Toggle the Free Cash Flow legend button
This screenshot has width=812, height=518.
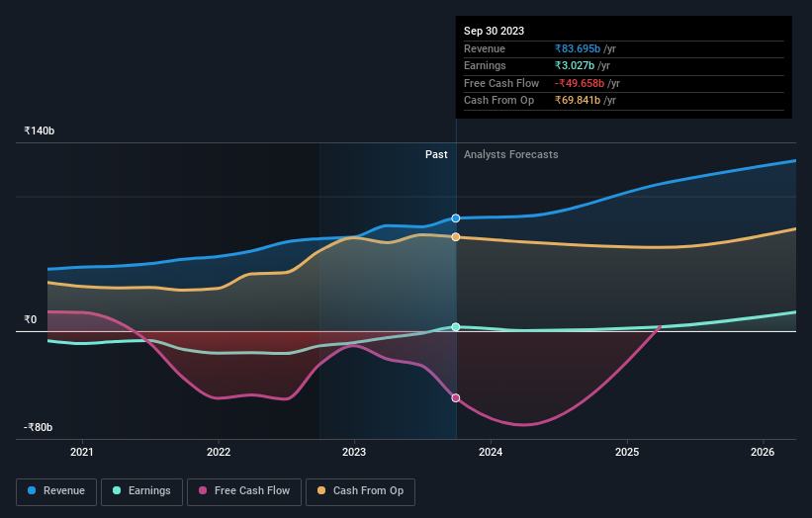(244, 491)
